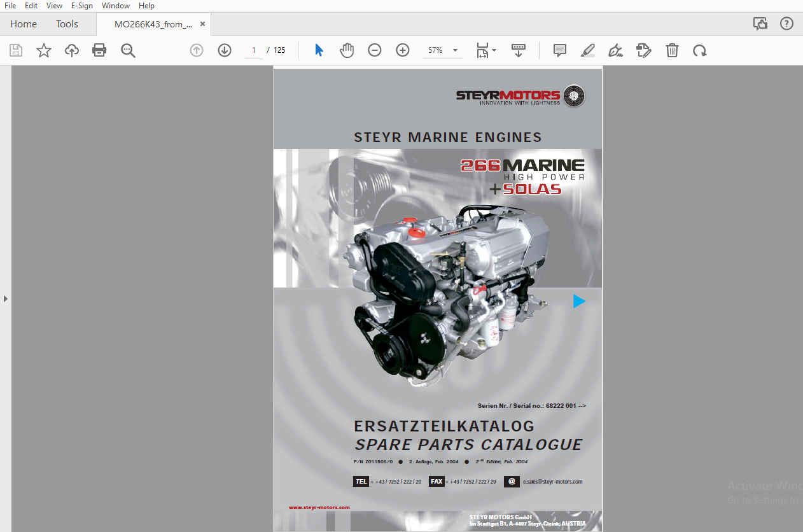
Task: Zoom out with minus button
Action: pyautogui.click(x=375, y=50)
